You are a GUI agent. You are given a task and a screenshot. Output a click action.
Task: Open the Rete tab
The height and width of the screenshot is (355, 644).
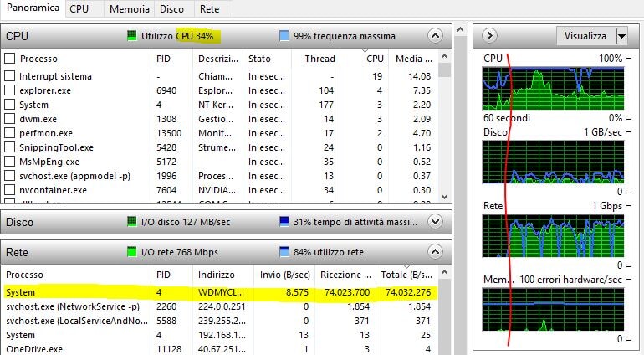[x=209, y=9]
